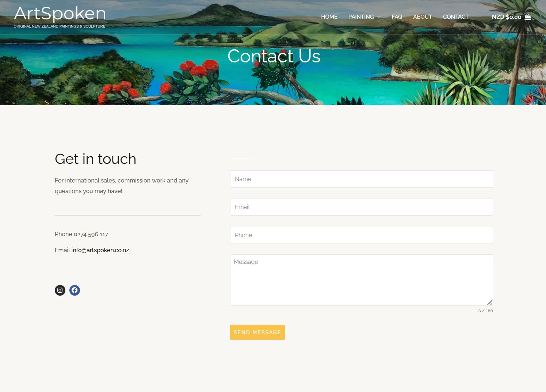This screenshot has height=392, width=546.
Task: Open the About page
Action: click(x=423, y=17)
